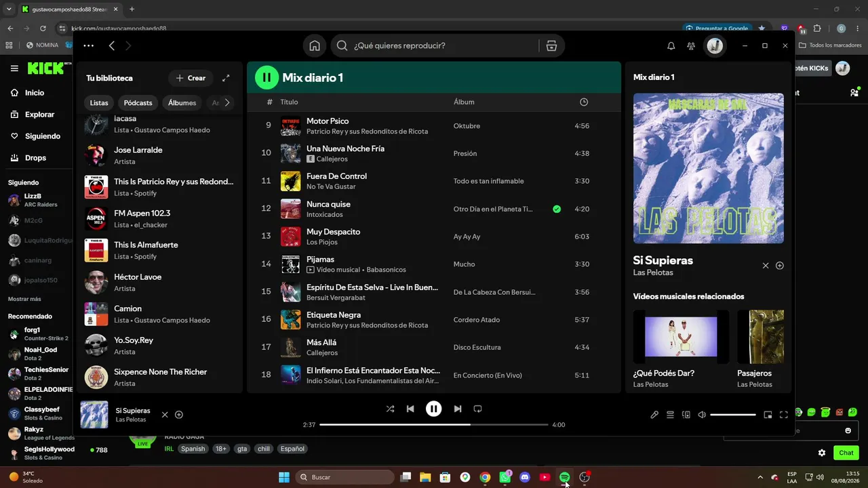The height and width of the screenshot is (488, 868).
Task: Open the Oktubre album link
Action: click(467, 126)
